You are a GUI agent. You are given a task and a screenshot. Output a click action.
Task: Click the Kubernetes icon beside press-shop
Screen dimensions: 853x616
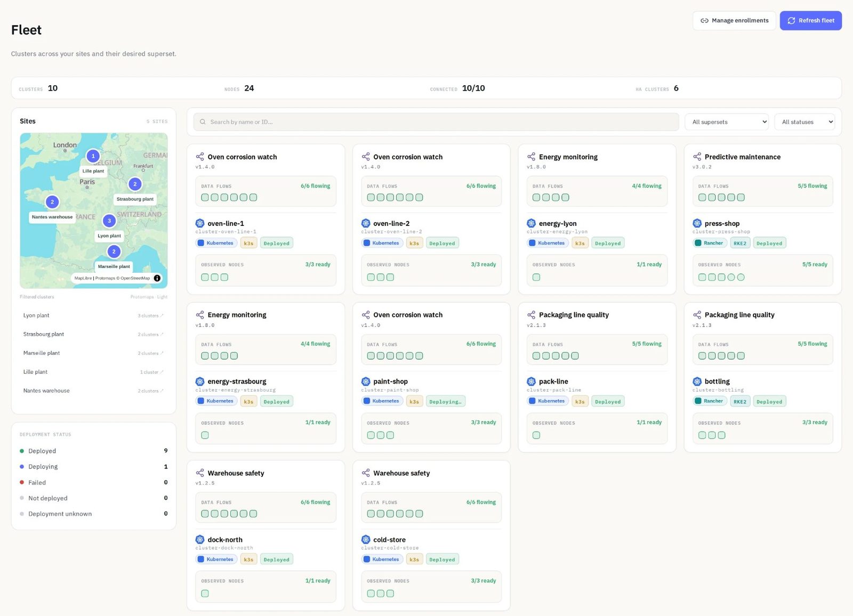coord(697,223)
